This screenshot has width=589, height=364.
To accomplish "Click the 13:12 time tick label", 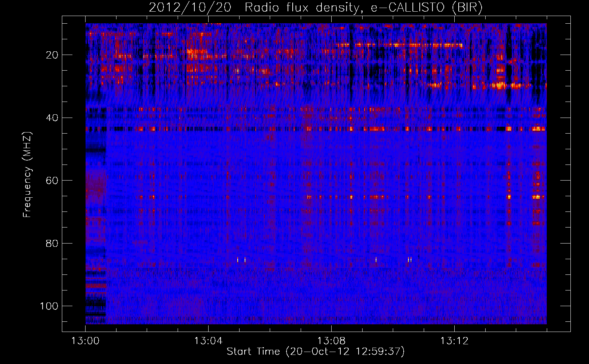I will coord(454,341).
